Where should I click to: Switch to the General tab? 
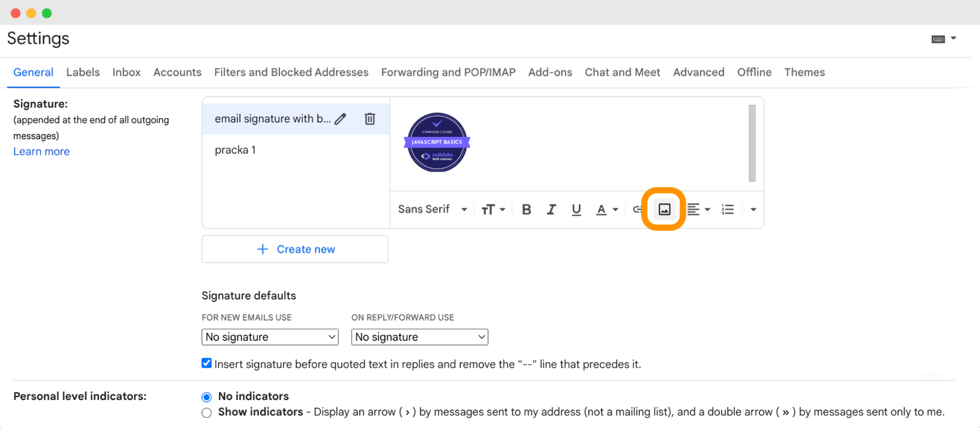click(33, 72)
